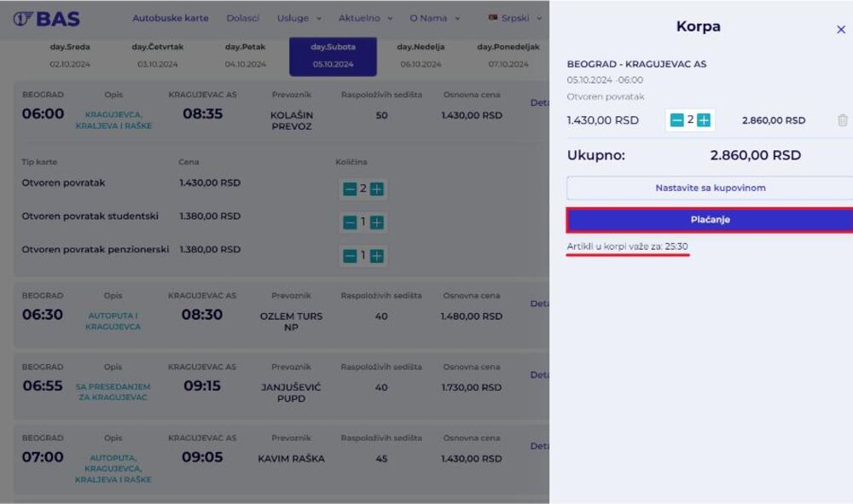The image size is (853, 504).
Task: Delete cart item with trash icon
Action: point(842,120)
